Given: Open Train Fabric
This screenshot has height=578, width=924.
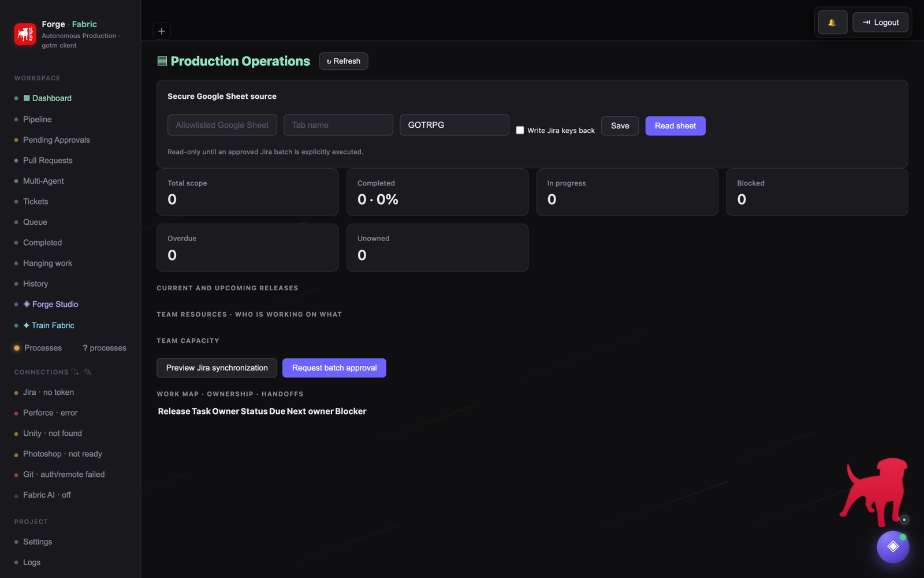Looking at the screenshot, I should (49, 325).
